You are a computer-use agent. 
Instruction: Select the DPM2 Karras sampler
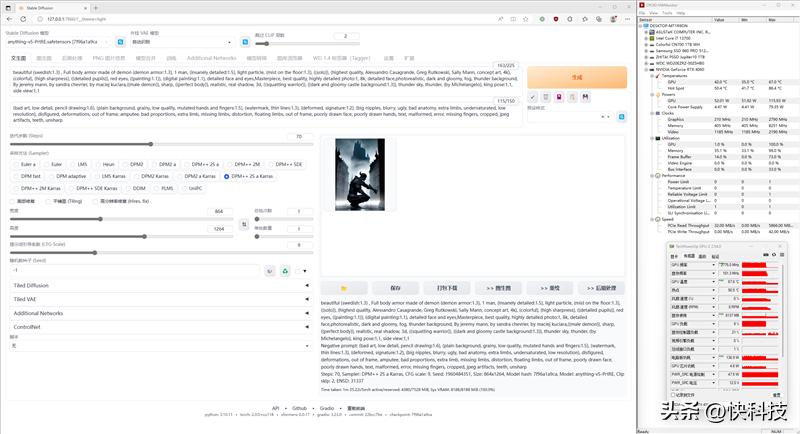(151, 176)
